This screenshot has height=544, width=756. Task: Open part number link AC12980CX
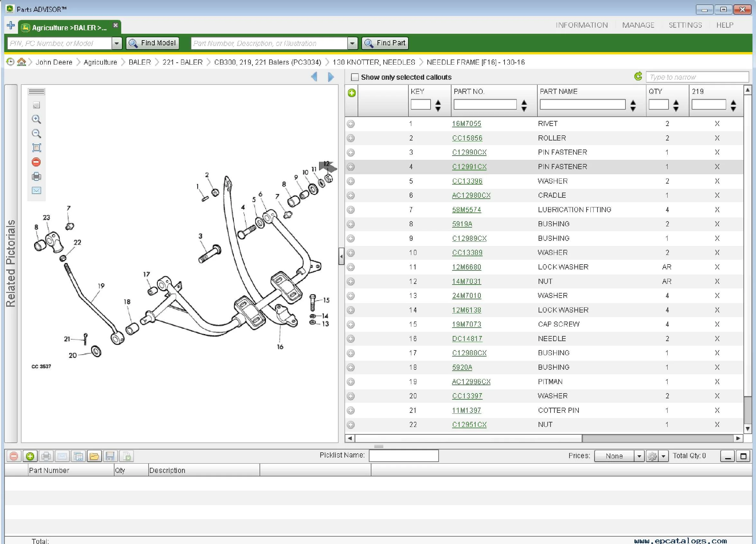pos(471,195)
